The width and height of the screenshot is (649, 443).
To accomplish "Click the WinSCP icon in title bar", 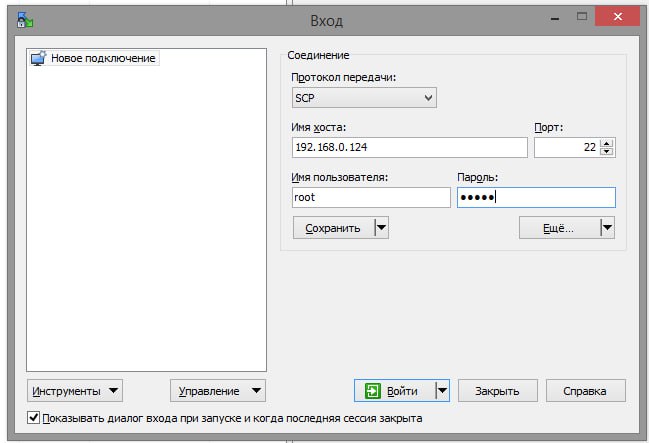I will [25, 19].
